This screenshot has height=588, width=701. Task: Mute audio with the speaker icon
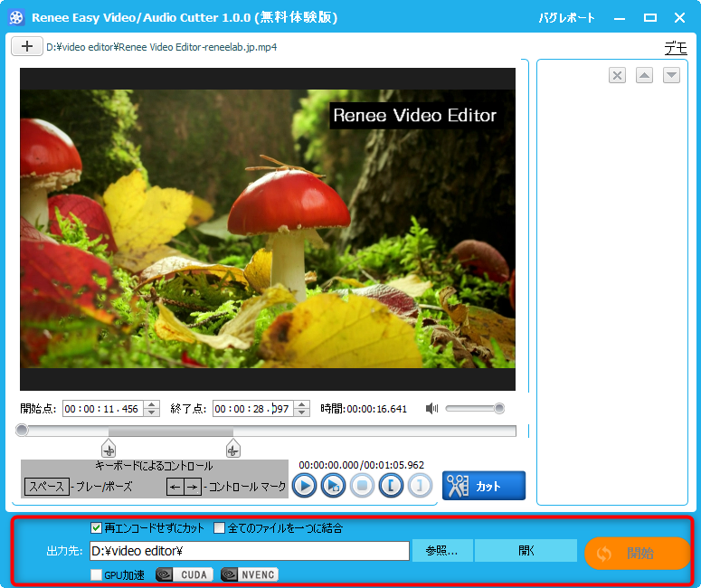tap(431, 408)
